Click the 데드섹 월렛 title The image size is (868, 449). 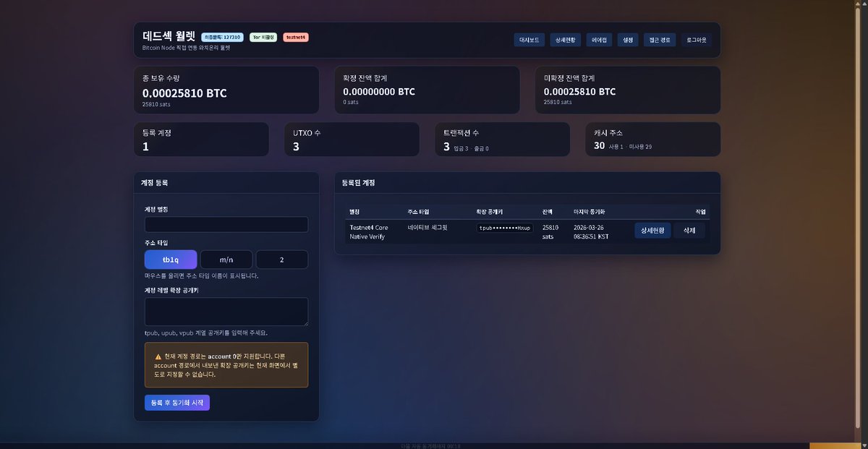point(169,35)
